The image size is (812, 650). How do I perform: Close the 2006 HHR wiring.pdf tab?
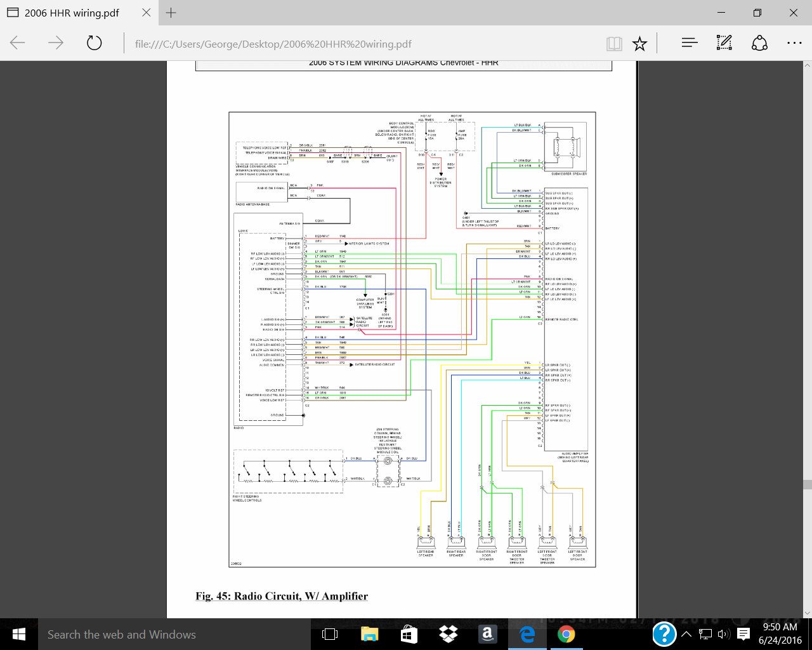(x=146, y=13)
